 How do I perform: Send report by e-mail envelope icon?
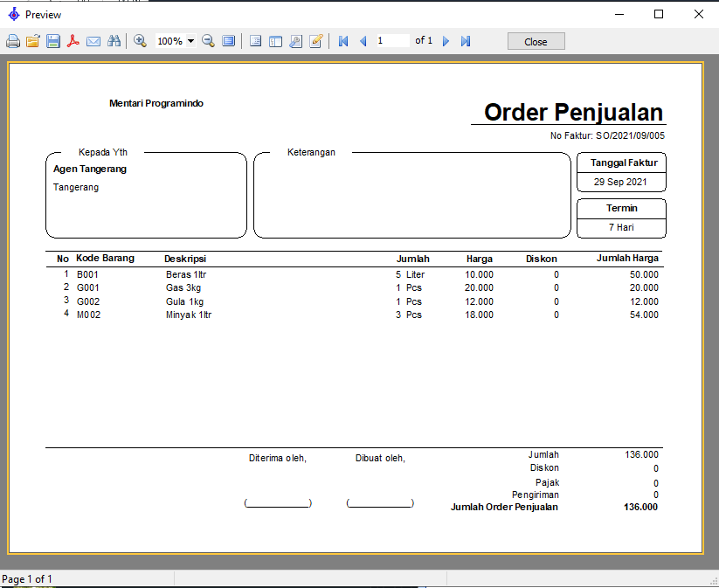tap(93, 41)
